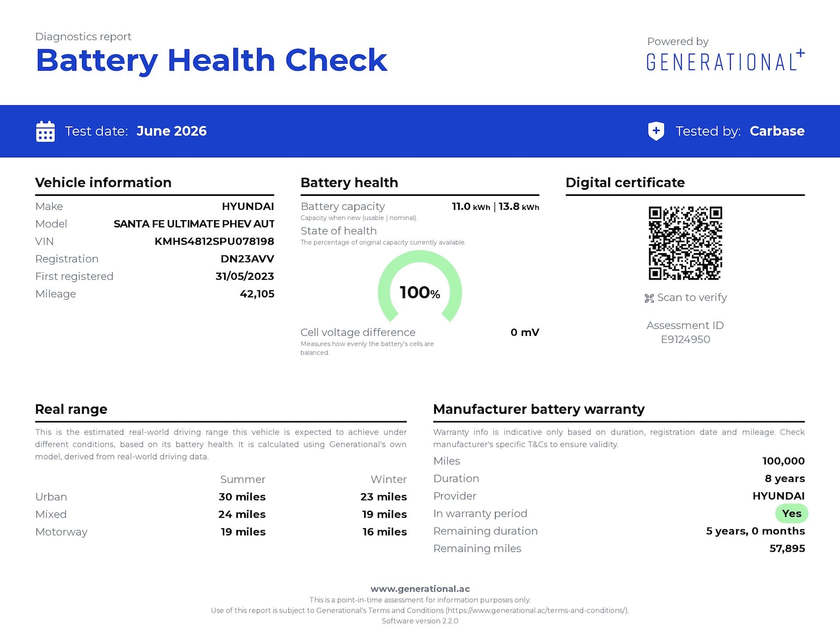Viewport: 840px width, 630px height.
Task: Click the Digital certificate heading
Action: 626,183
